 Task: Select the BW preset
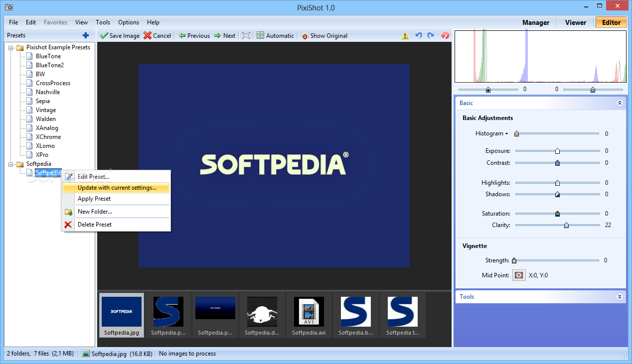coord(40,74)
